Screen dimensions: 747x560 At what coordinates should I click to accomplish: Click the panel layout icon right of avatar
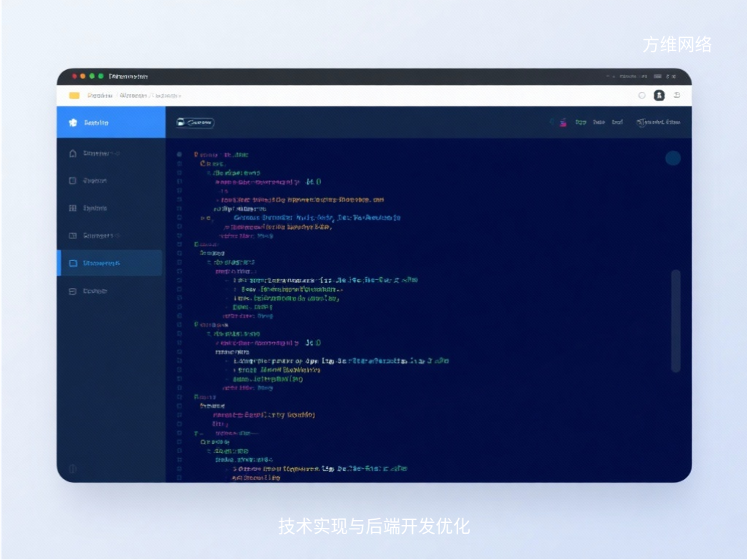tap(677, 96)
